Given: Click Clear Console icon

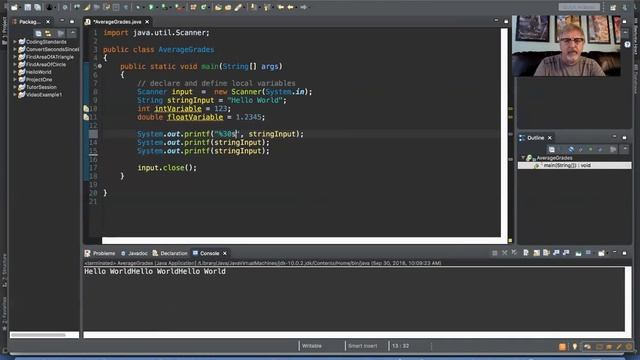Looking at the screenshot, I should [526, 253].
